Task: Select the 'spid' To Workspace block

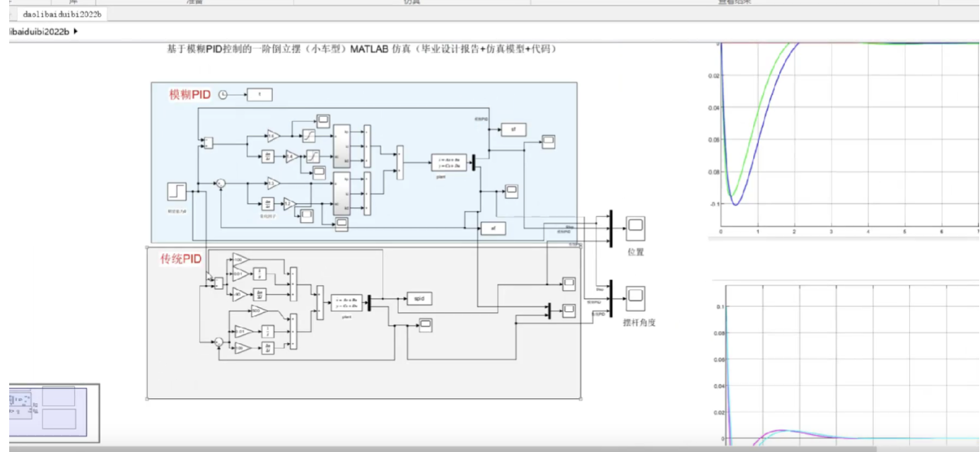Action: coord(419,299)
